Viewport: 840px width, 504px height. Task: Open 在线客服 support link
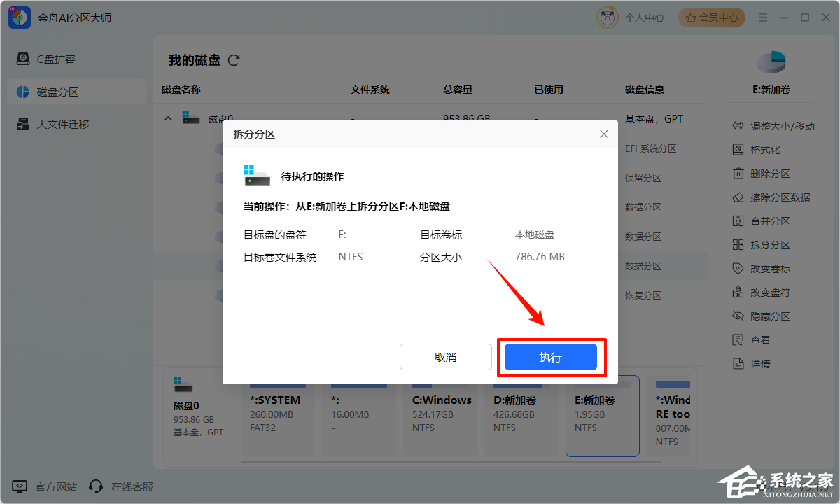pyautogui.click(x=122, y=486)
